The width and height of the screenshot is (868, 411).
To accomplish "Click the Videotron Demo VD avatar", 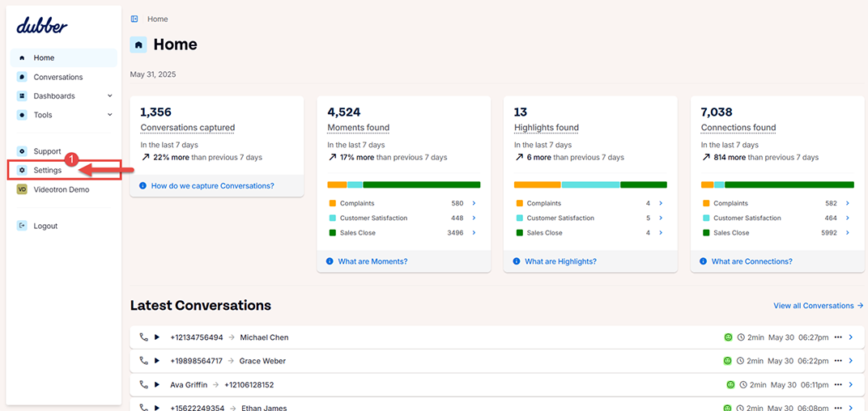I will point(22,189).
